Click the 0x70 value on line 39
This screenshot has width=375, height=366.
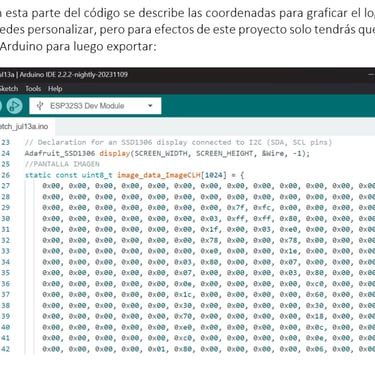click(183, 316)
